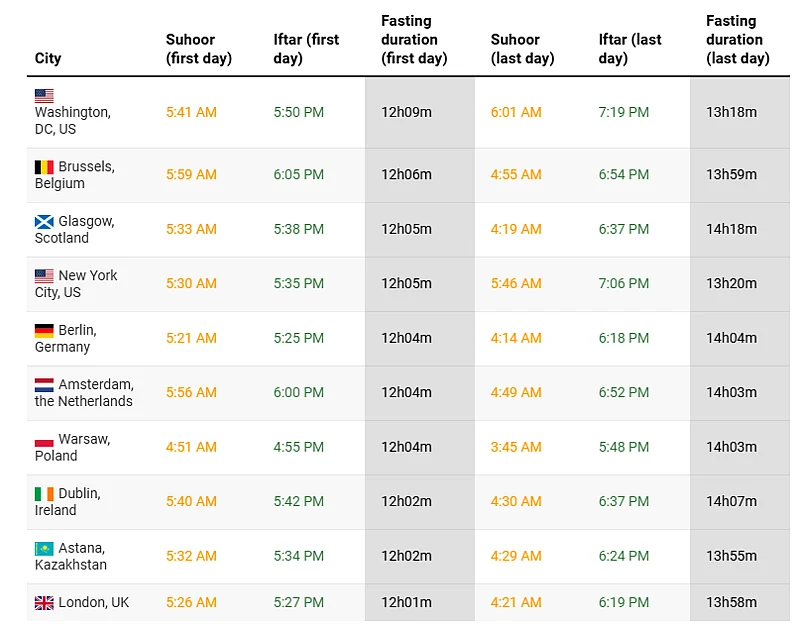Sort by the City column header
The image size is (800, 626).
click(x=48, y=58)
